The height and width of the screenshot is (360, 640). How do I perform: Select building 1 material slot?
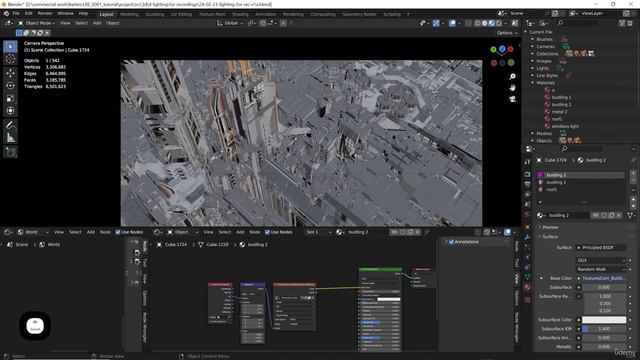point(581,182)
